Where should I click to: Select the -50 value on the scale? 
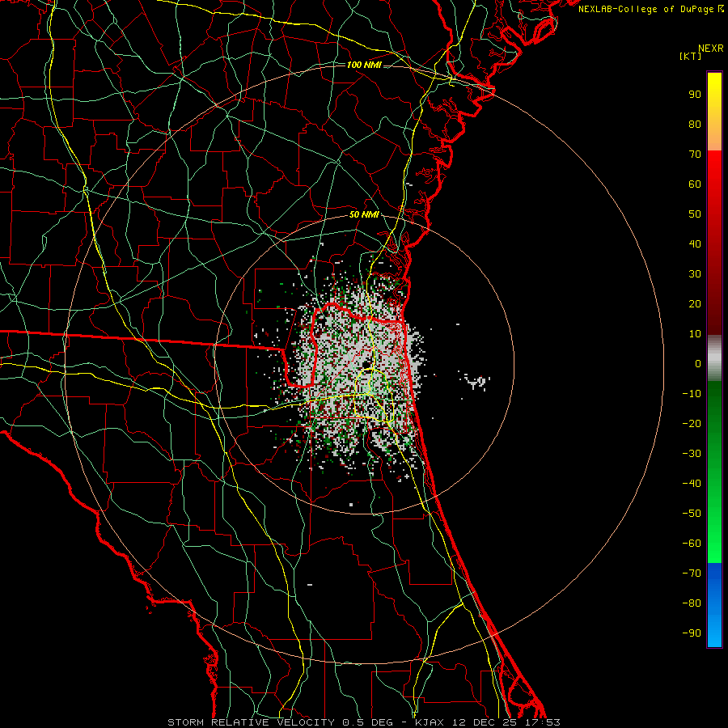click(x=692, y=514)
